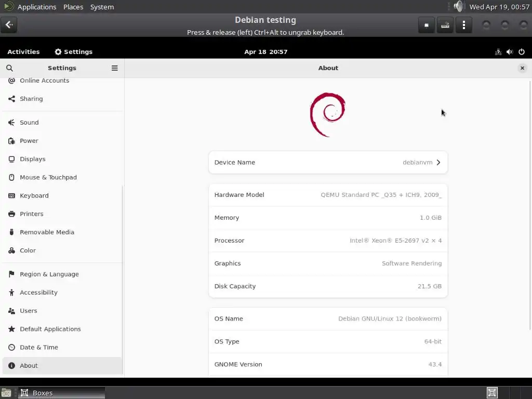This screenshot has width=532, height=399.
Task: Expand the Device Name row chevron
Action: click(438, 163)
